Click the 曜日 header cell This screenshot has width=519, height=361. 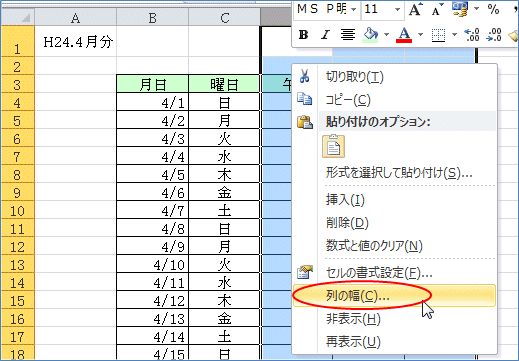point(224,84)
